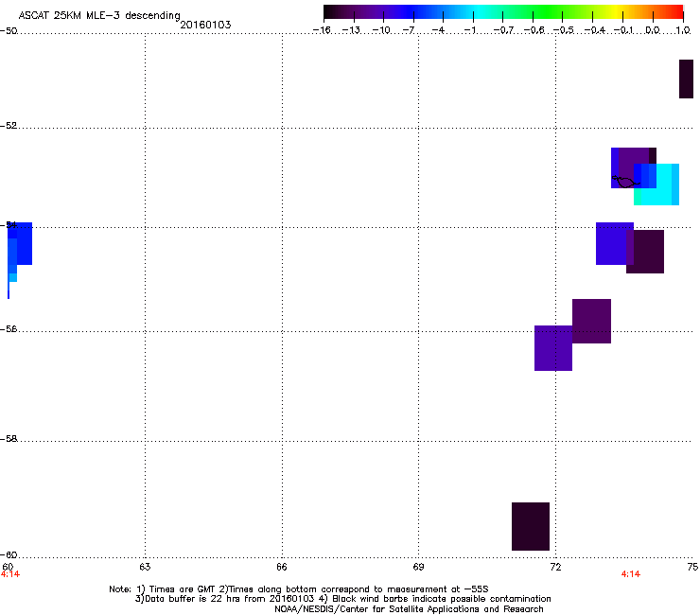Click the note line "3)Data buffer is 22 hrs"
The width and height of the screenshot is (700, 615).
pyautogui.click(x=342, y=599)
